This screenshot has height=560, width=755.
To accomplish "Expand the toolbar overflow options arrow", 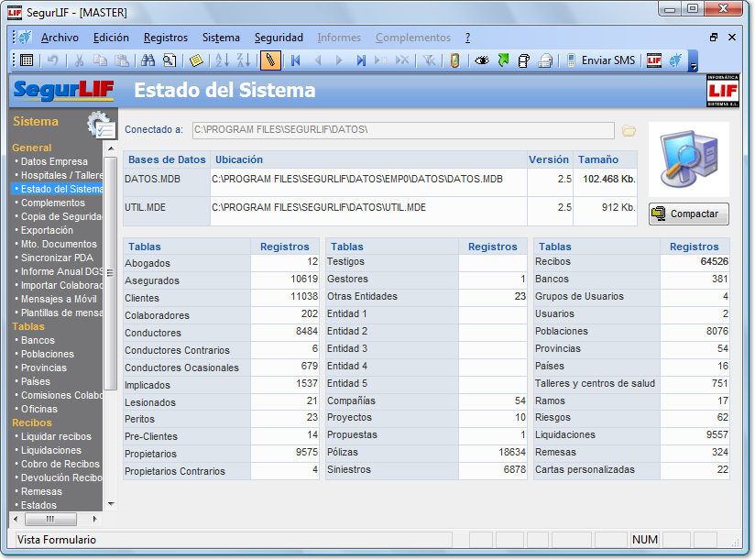I will (x=694, y=62).
